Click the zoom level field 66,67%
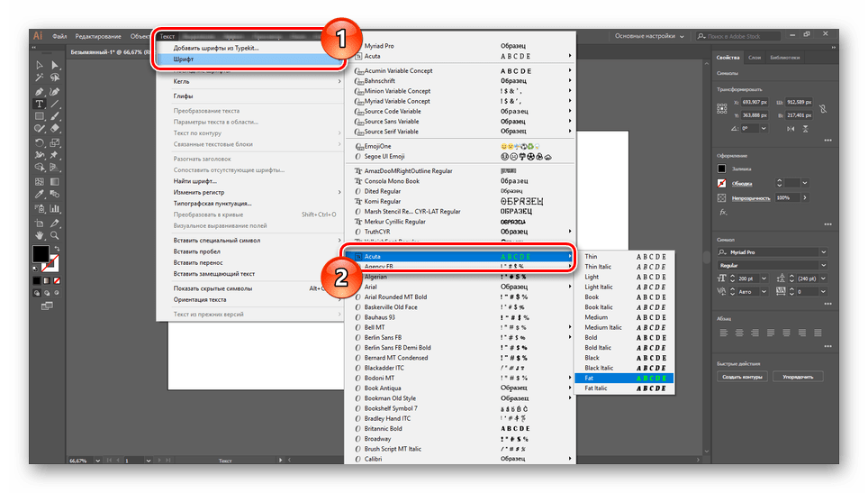 (80, 461)
